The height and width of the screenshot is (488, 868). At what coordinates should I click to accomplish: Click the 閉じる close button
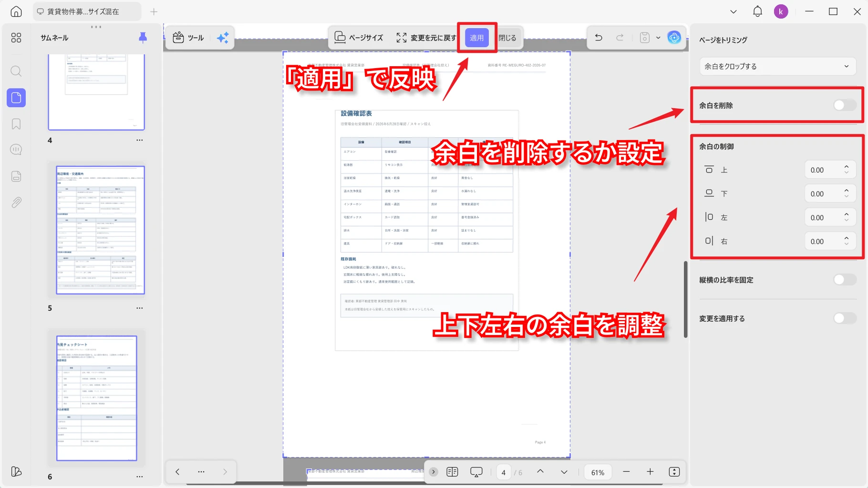point(507,38)
